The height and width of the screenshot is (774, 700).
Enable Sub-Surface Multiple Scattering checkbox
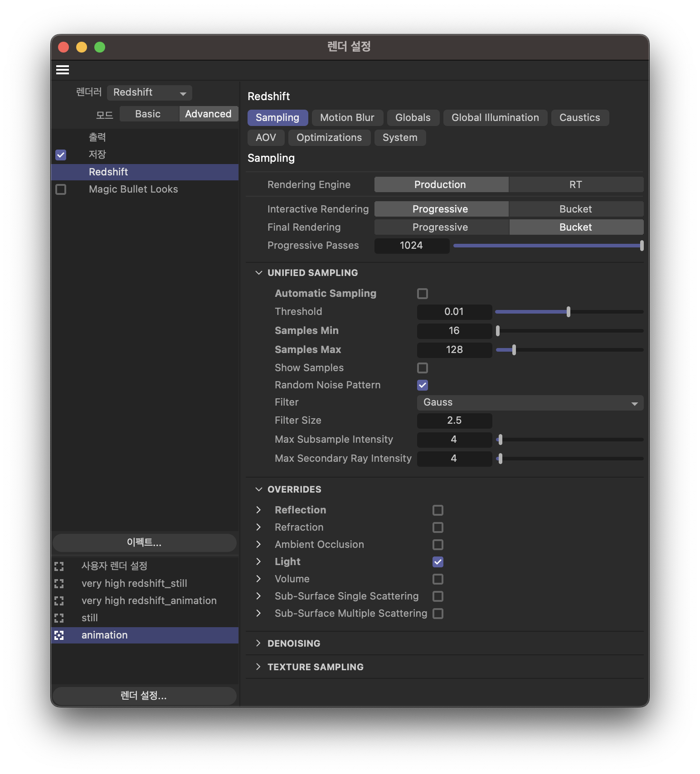point(438,613)
